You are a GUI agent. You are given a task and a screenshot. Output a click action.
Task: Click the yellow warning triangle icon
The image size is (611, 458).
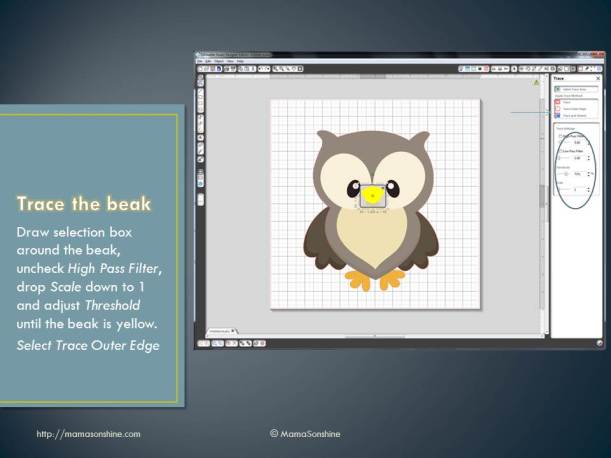pyautogui.click(x=536, y=80)
